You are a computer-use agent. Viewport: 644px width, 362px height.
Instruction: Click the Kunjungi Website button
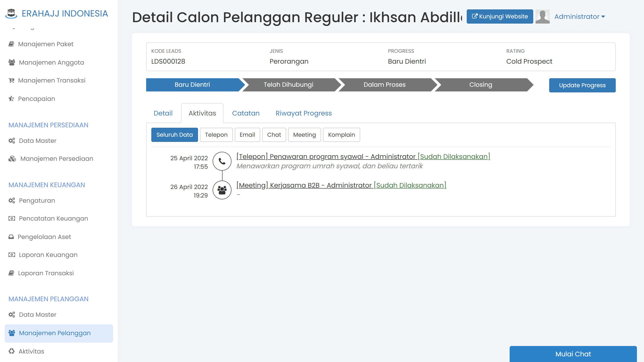(x=500, y=16)
